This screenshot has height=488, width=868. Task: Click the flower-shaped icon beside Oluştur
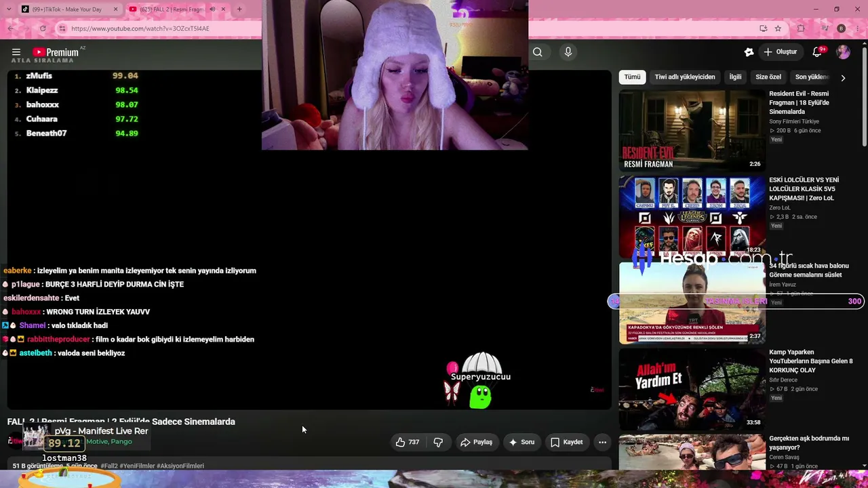[x=749, y=52]
